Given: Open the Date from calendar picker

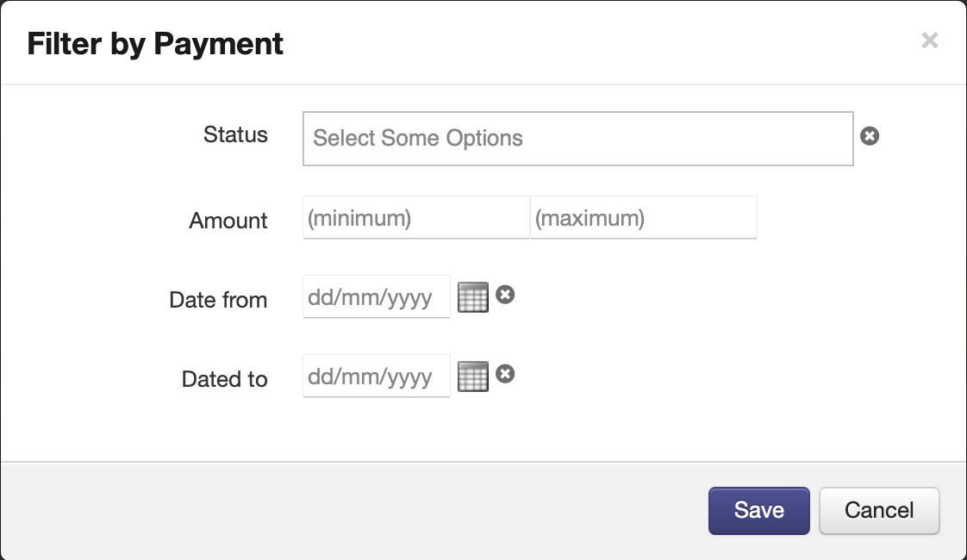Looking at the screenshot, I should [472, 297].
